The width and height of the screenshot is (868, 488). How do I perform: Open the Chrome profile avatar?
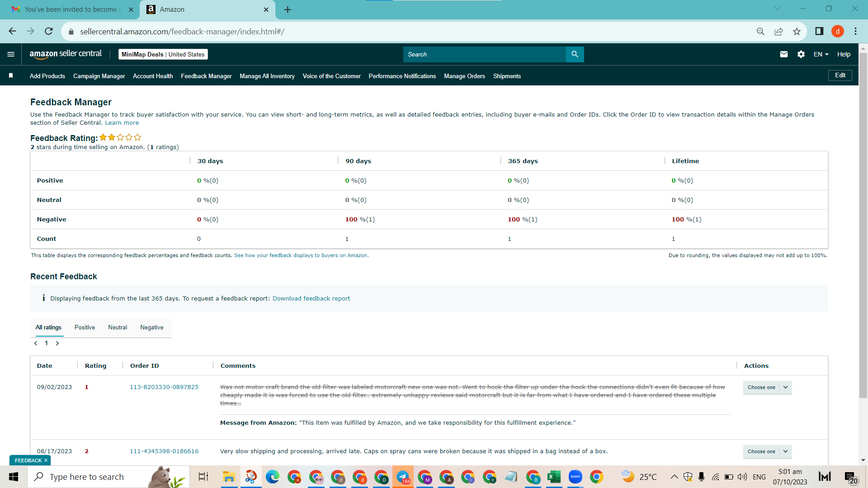(838, 31)
